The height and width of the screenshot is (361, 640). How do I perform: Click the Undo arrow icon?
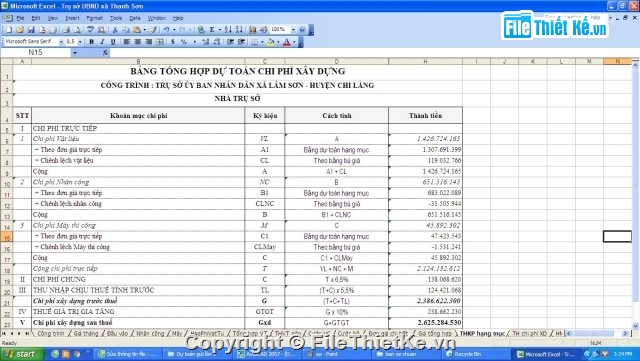pos(167,30)
